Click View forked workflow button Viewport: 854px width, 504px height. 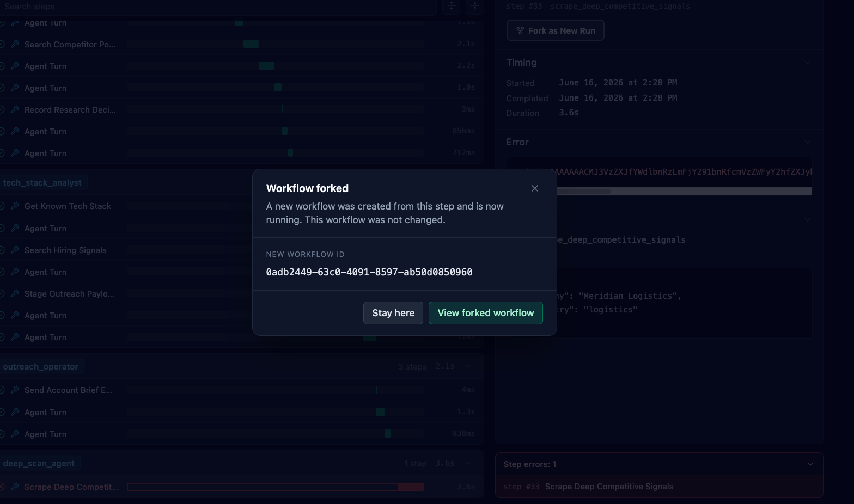coord(486,313)
